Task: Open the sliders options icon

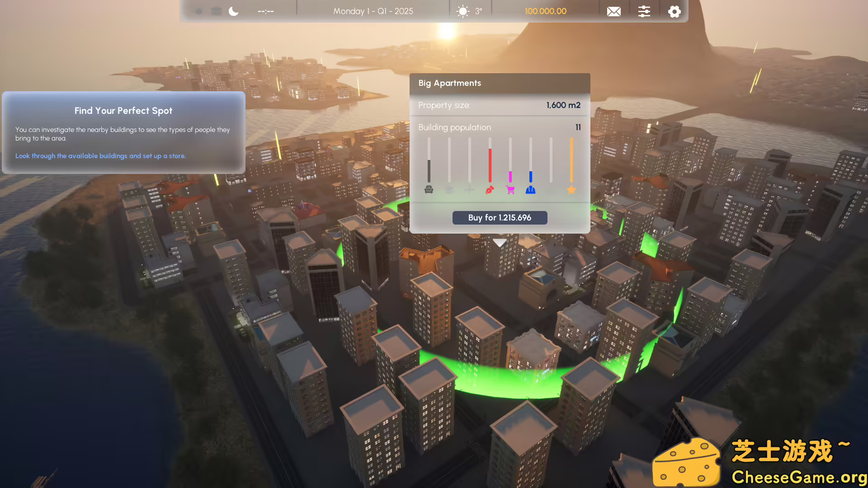Action: [644, 11]
